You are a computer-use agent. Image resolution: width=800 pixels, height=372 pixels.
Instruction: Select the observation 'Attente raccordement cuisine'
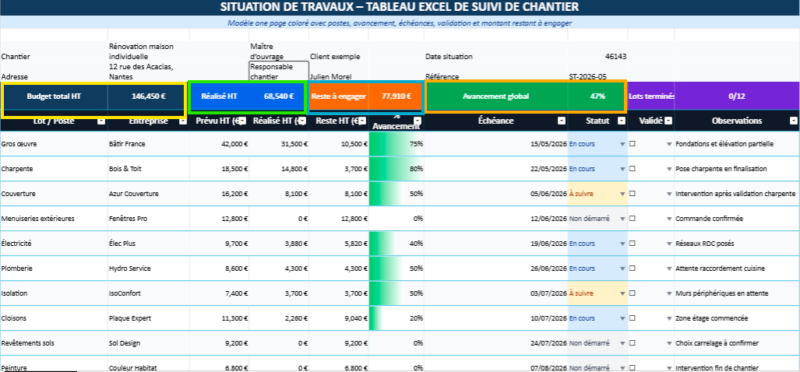point(737,268)
